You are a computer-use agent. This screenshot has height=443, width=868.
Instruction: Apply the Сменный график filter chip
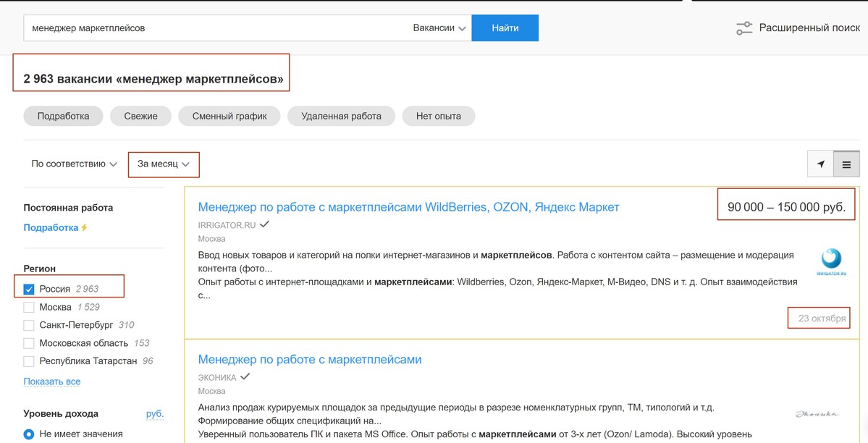pyautogui.click(x=229, y=117)
